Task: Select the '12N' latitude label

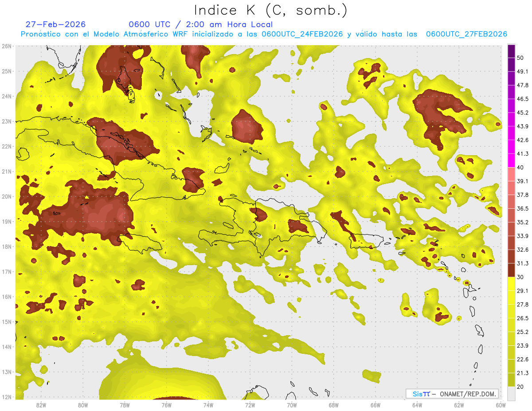Action: point(7,397)
